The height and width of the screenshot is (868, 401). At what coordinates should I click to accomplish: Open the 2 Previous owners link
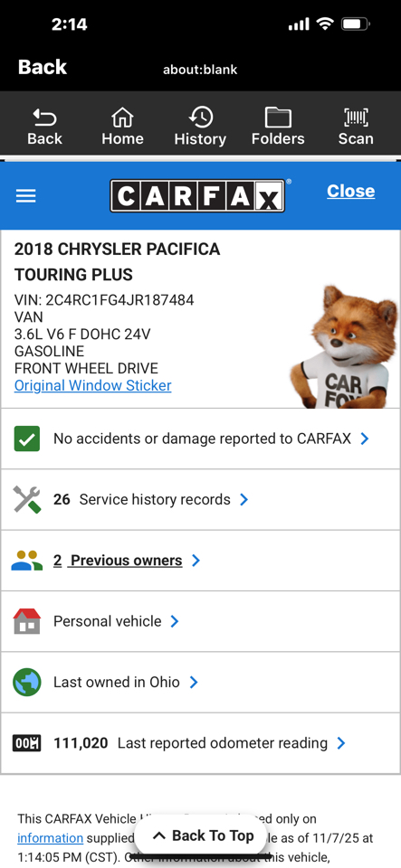118,561
